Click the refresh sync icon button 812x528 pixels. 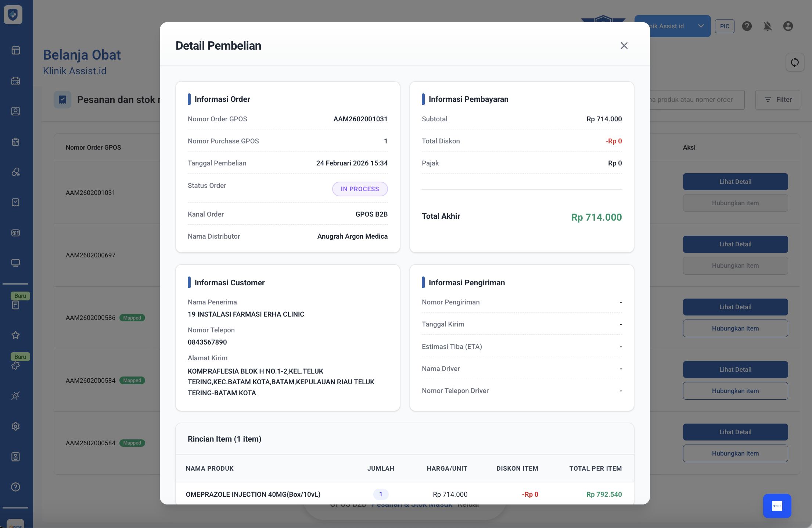[795, 62]
